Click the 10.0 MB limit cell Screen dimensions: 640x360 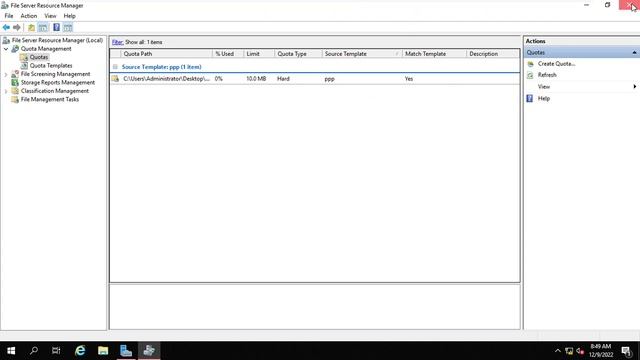point(256,79)
